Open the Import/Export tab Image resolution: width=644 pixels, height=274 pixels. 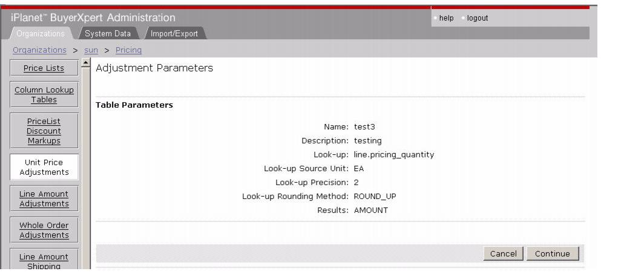174,34
